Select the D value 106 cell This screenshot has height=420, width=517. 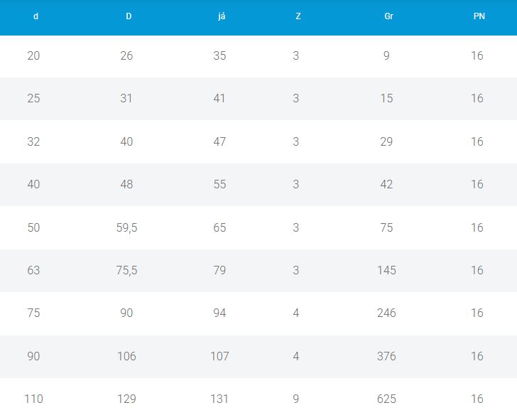[126, 356]
